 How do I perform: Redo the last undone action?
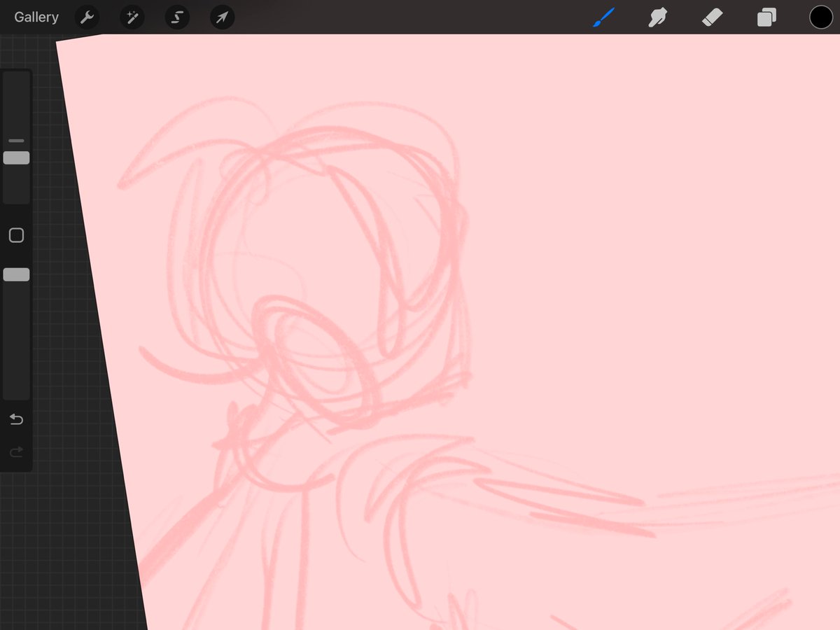(16, 452)
